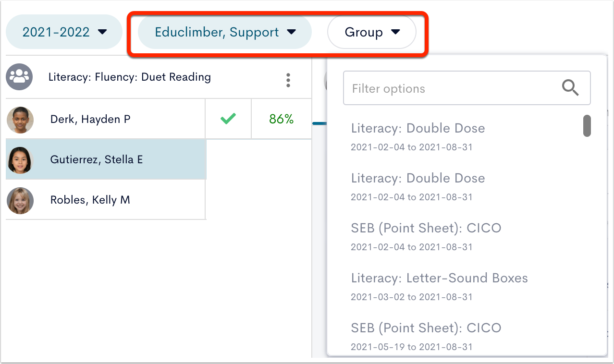This screenshot has height=364, width=614.
Task: Click the group people icon beside Duet Reading
Action: (x=19, y=77)
